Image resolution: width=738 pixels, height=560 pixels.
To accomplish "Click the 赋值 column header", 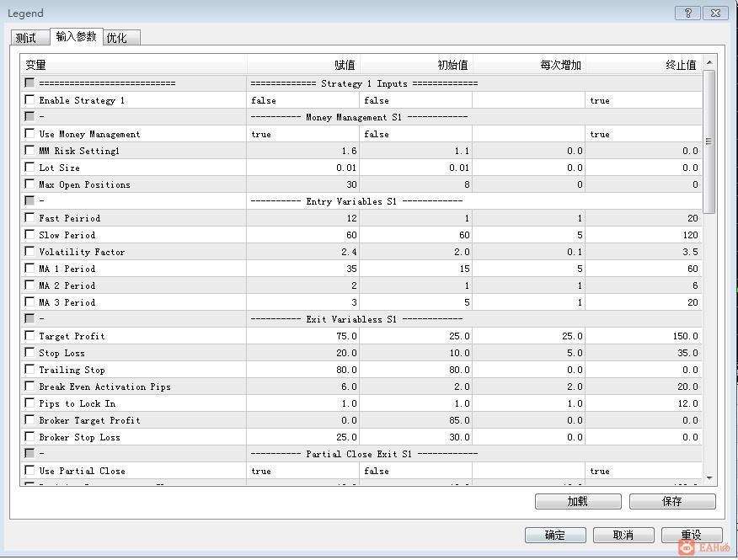I will [x=303, y=65].
